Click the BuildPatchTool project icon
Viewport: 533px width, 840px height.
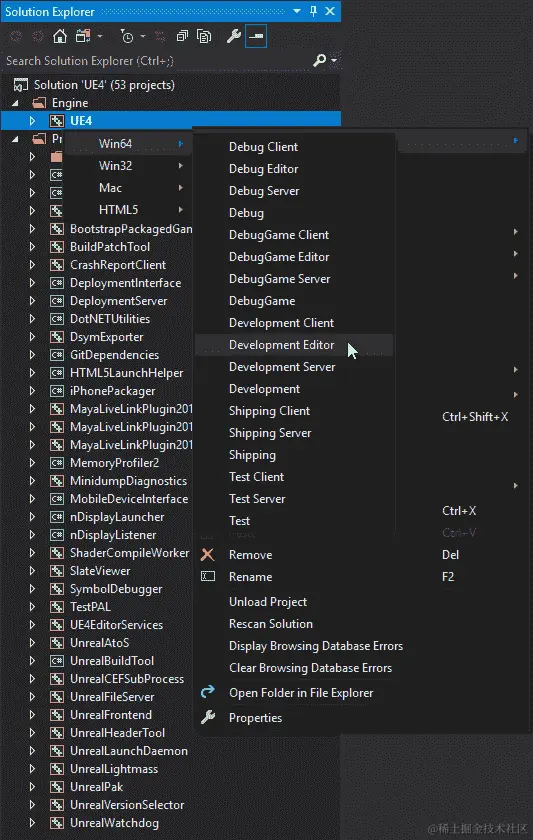click(57, 247)
